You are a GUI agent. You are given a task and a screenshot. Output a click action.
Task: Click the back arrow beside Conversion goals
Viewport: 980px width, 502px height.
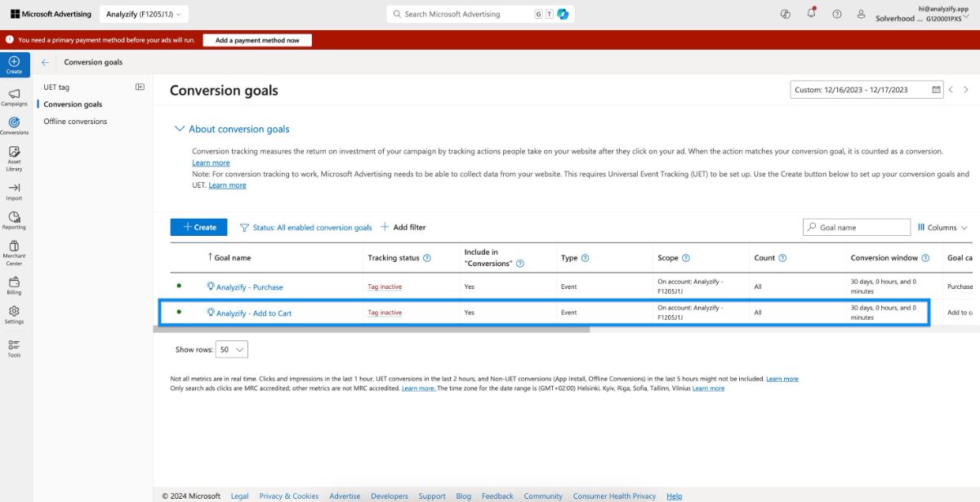45,62
